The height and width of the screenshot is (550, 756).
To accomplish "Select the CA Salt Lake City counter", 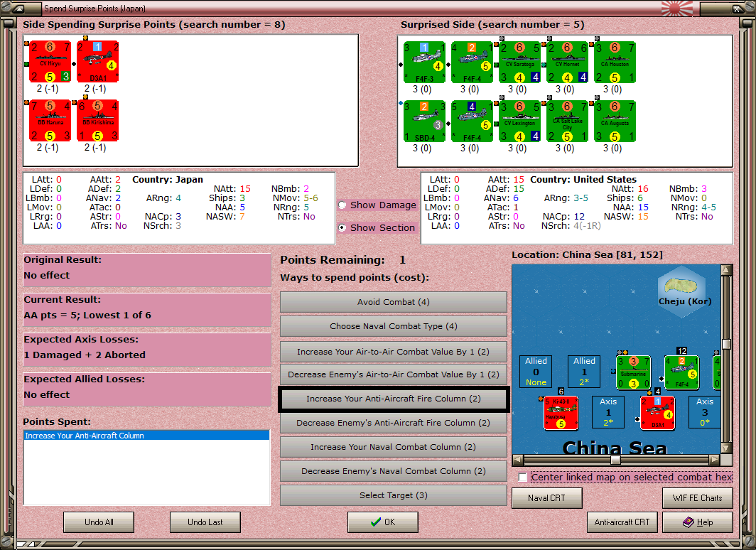I will 568,122.
